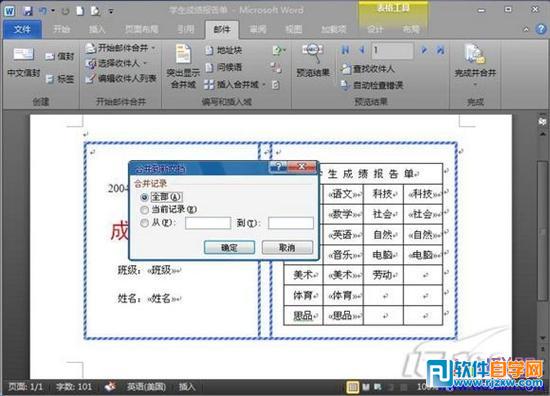Select the 邮件 ribbon tab

click(222, 29)
